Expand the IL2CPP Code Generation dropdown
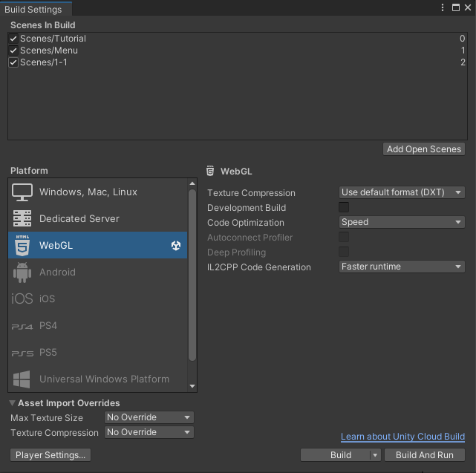Screen dimensions: 476x473 coord(402,267)
